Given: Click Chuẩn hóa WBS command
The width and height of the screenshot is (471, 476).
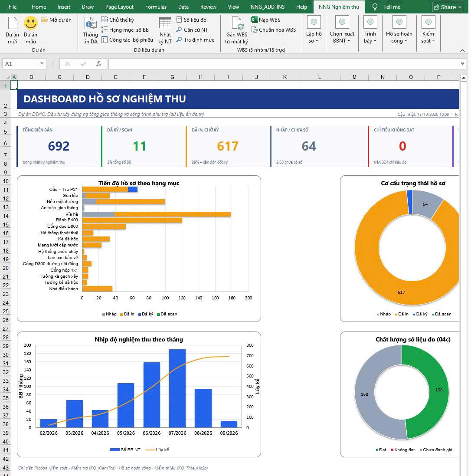Looking at the screenshot, I should tap(273, 30).
